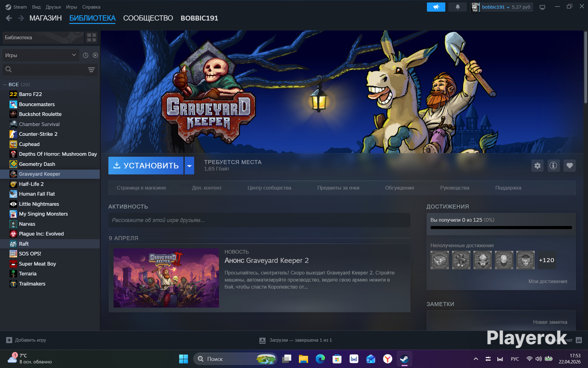
Task: Open Graveyard Keeper settings gear
Action: 538,166
